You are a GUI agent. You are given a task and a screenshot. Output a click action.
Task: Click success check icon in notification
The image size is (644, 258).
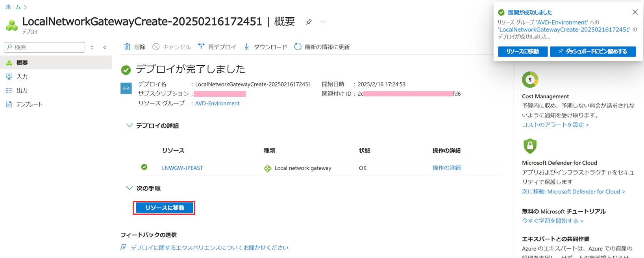pyautogui.click(x=501, y=13)
